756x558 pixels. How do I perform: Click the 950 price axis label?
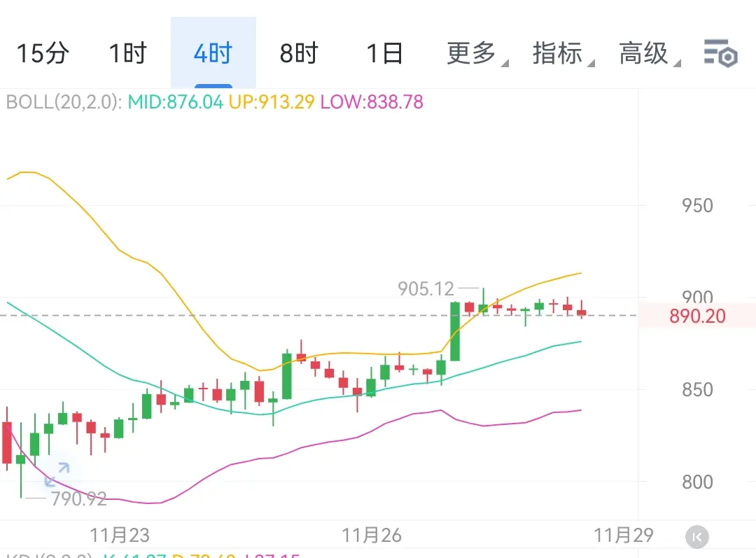[x=697, y=206]
